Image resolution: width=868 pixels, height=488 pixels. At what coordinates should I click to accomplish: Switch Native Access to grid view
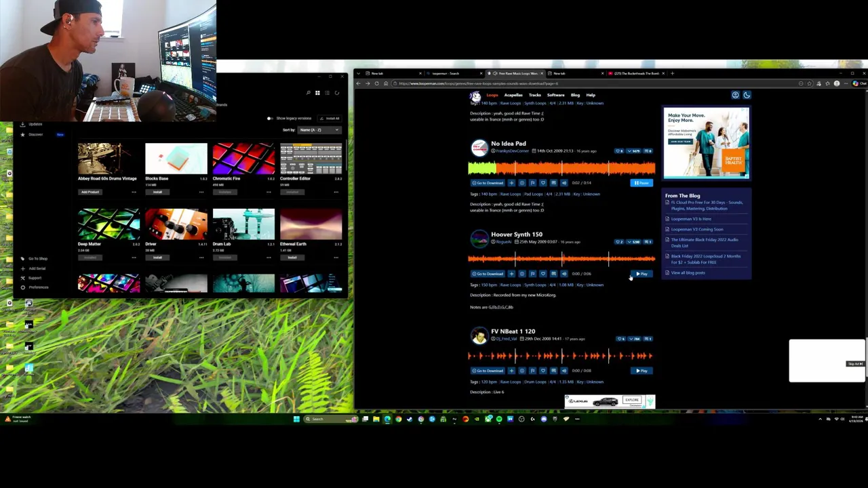point(317,93)
